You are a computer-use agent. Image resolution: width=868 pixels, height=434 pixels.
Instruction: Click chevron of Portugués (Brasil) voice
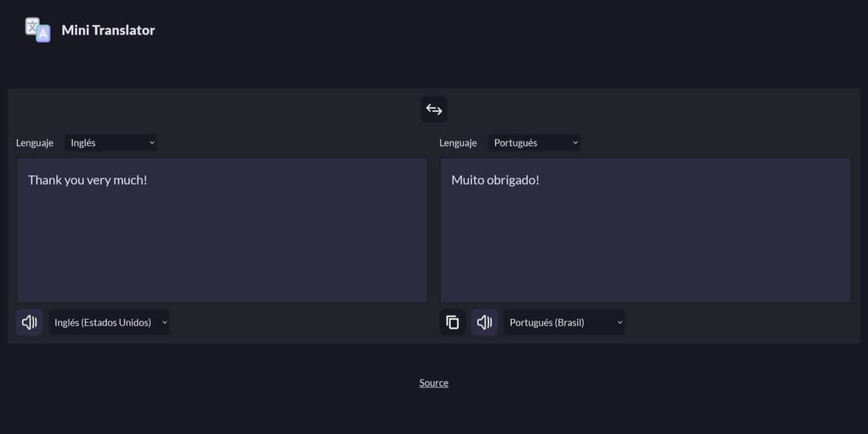pos(620,323)
